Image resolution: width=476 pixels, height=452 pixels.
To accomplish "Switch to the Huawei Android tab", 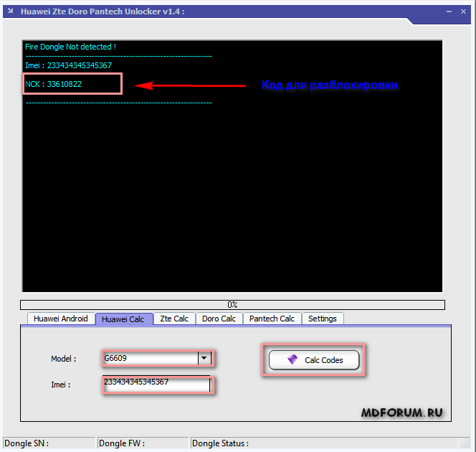I will click(61, 319).
